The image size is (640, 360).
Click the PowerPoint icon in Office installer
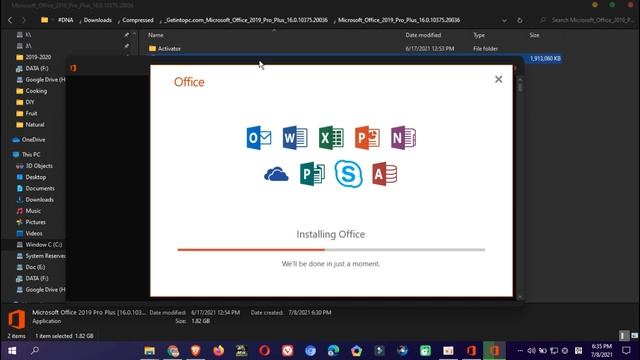coord(367,138)
